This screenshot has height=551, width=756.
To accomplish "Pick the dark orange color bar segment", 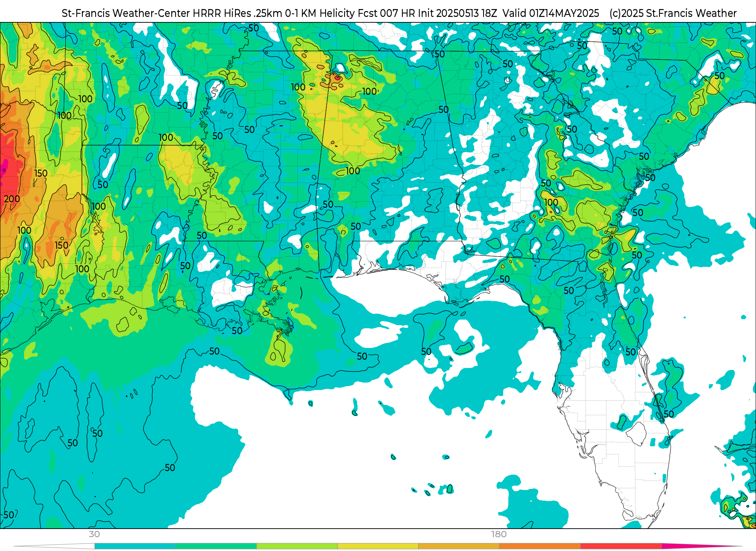I will 540,546.
